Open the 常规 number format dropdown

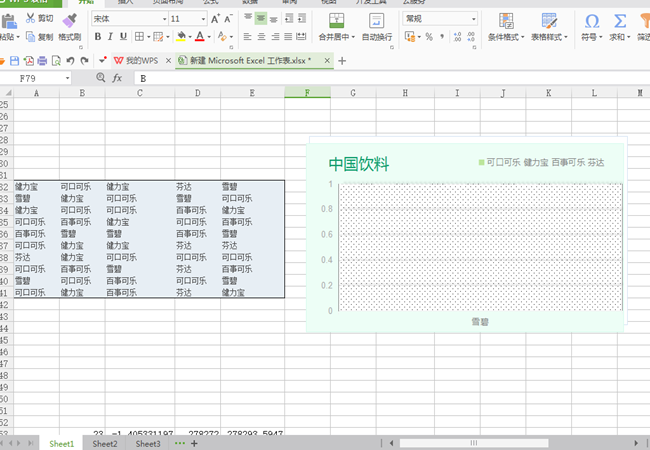pyautogui.click(x=473, y=19)
